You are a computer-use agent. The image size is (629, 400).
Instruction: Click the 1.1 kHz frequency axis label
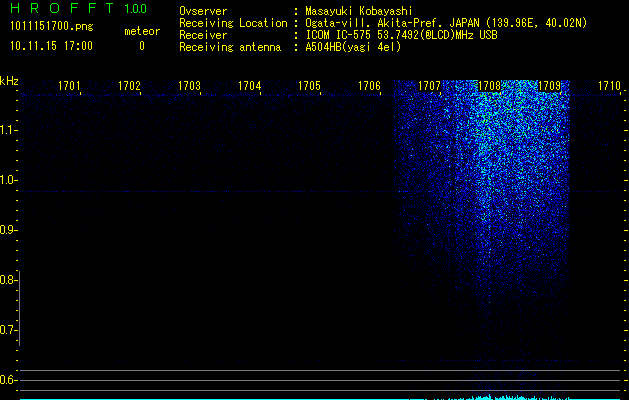click(8, 130)
